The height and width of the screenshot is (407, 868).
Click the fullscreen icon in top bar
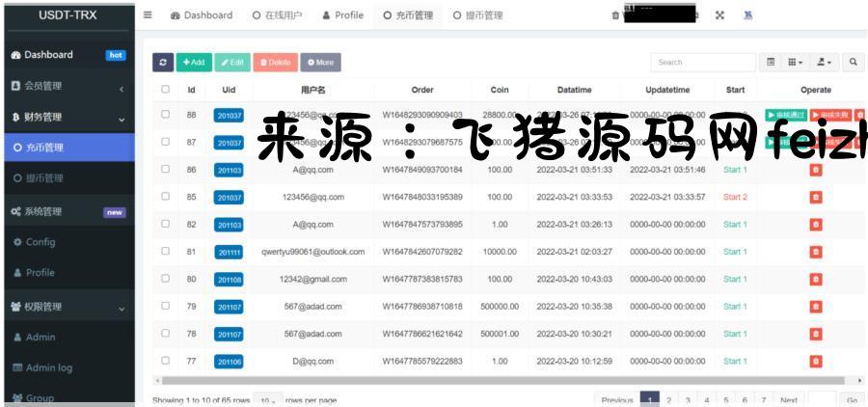(x=719, y=15)
